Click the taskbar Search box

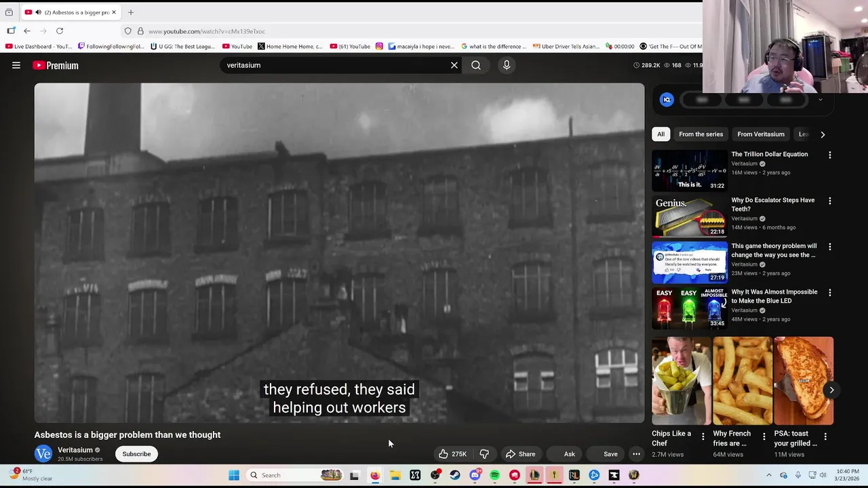(x=294, y=475)
